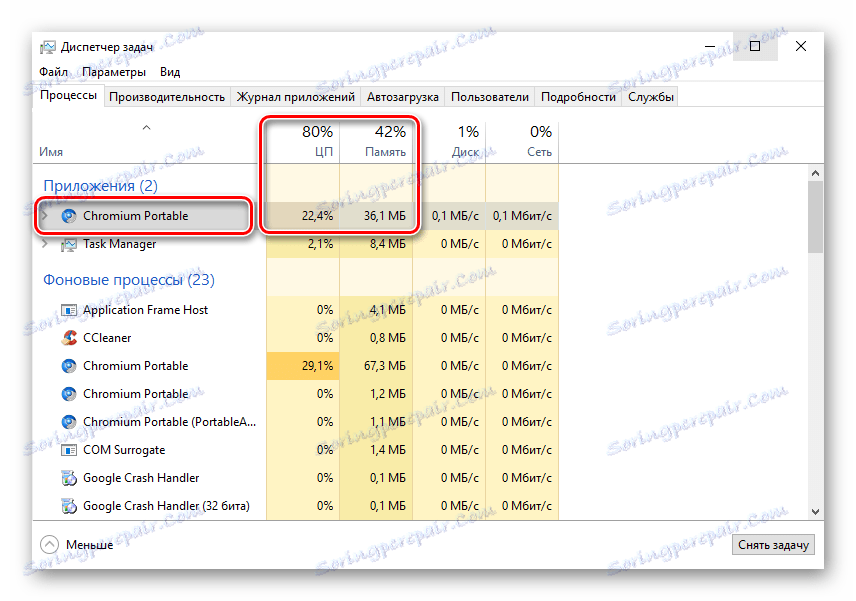
Task: Click the Снять задачу button
Action: coord(773,545)
